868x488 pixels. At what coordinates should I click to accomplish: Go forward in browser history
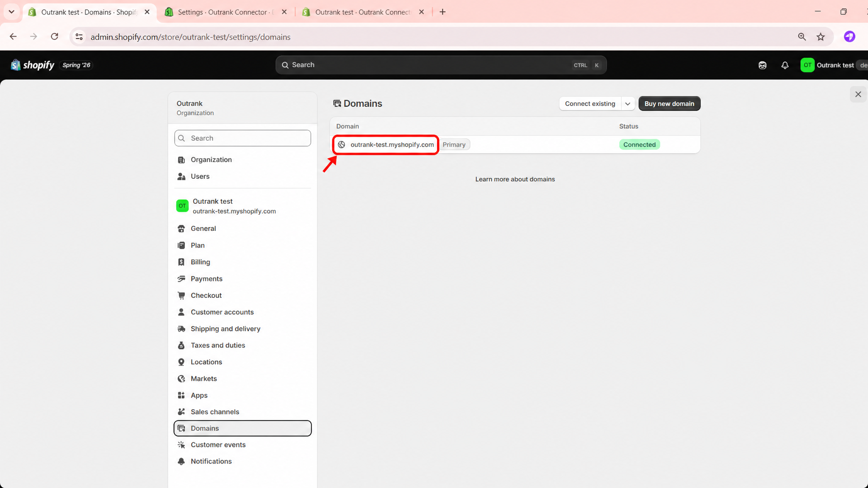(33, 37)
